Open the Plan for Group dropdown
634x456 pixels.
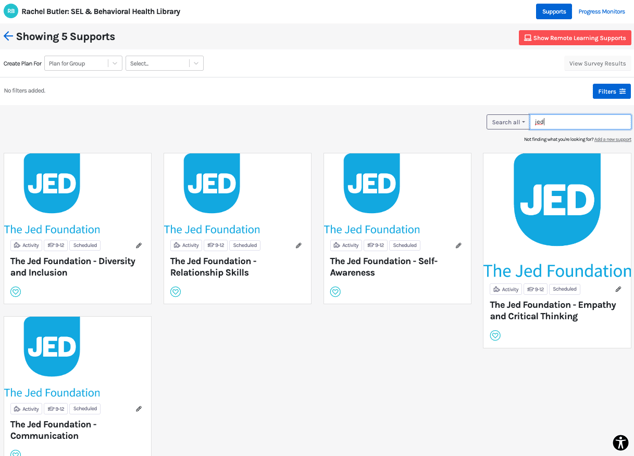[83, 63]
